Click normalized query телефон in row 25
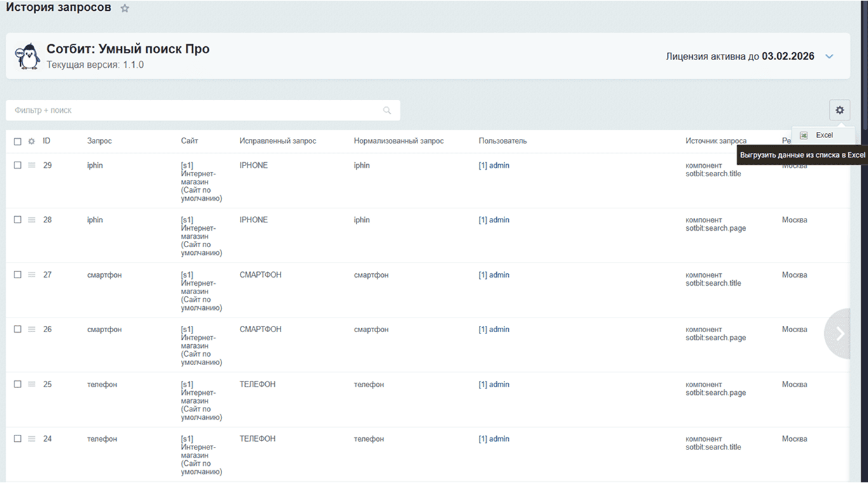 tap(369, 385)
